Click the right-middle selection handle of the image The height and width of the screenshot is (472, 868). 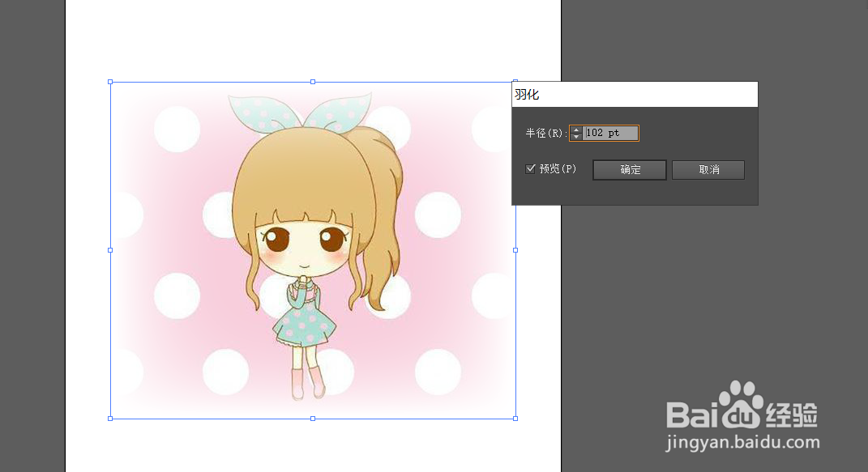pyautogui.click(x=515, y=250)
